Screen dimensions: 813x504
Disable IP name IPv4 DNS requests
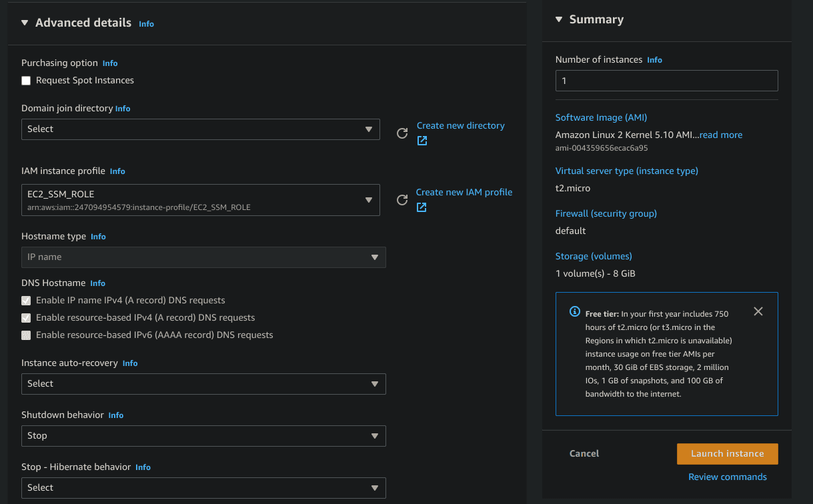[25, 300]
